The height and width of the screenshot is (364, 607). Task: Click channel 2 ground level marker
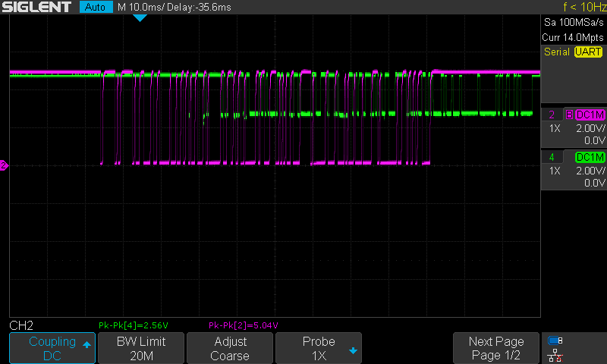4,165
